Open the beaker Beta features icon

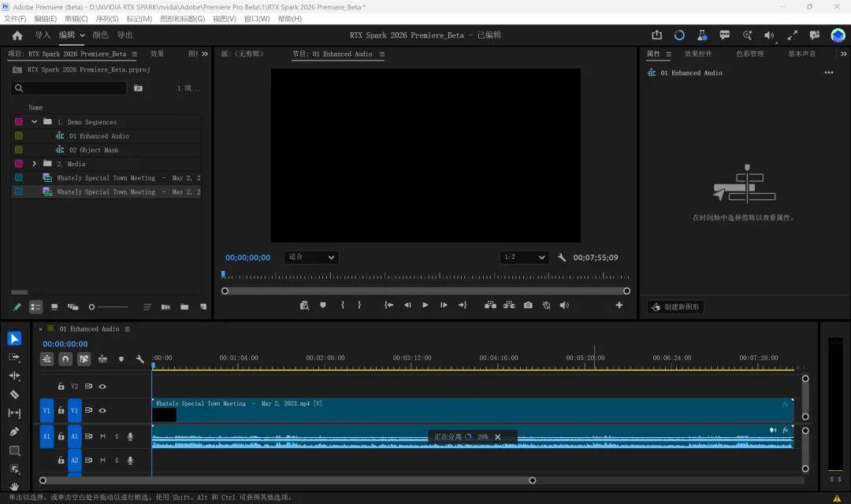(x=702, y=35)
